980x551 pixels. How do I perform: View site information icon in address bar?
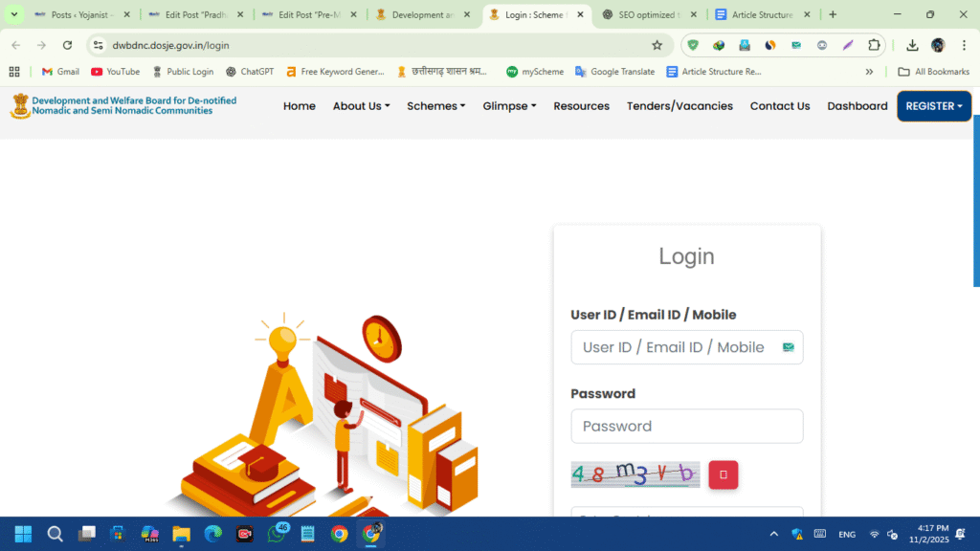[98, 45]
